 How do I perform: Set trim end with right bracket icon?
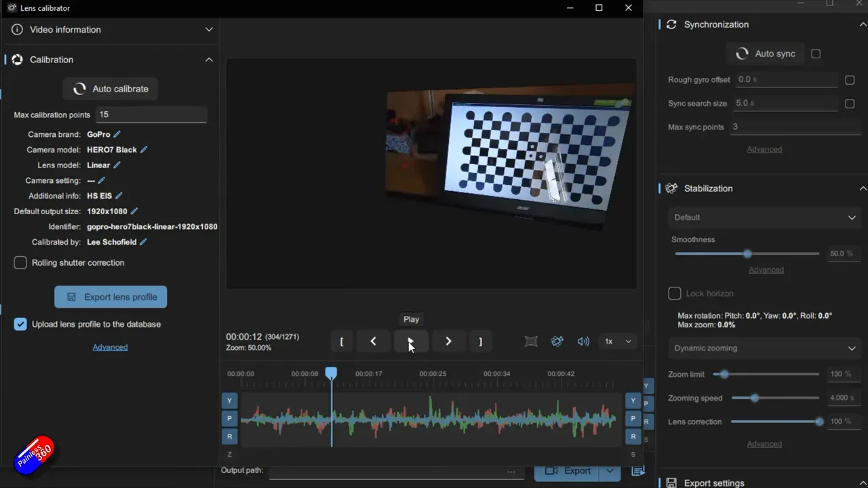point(480,342)
